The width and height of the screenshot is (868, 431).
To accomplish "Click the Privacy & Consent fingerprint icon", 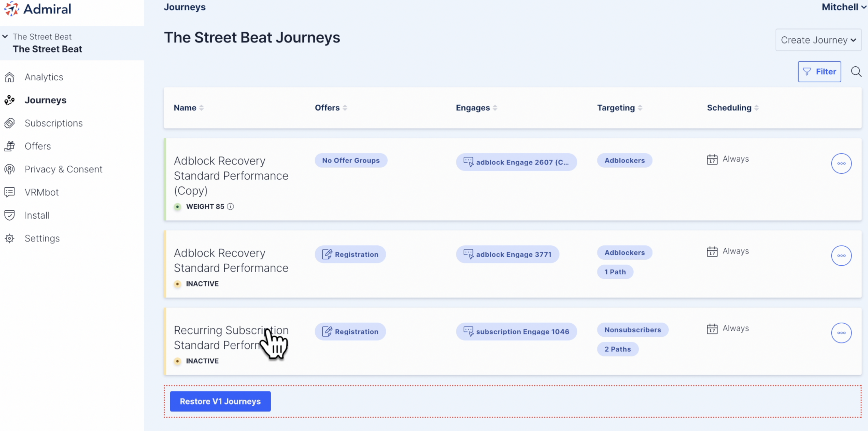I will pos(9,169).
